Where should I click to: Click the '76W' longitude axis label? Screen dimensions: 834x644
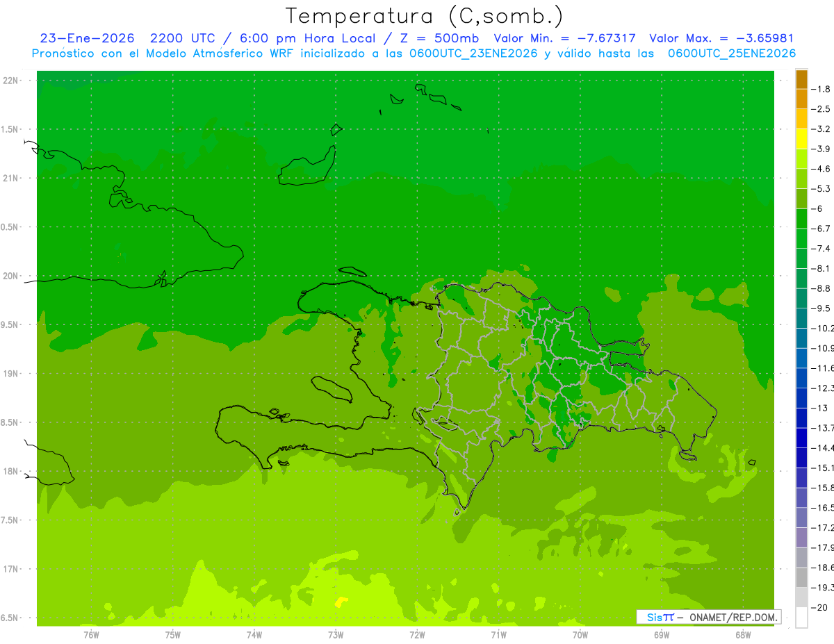click(91, 634)
